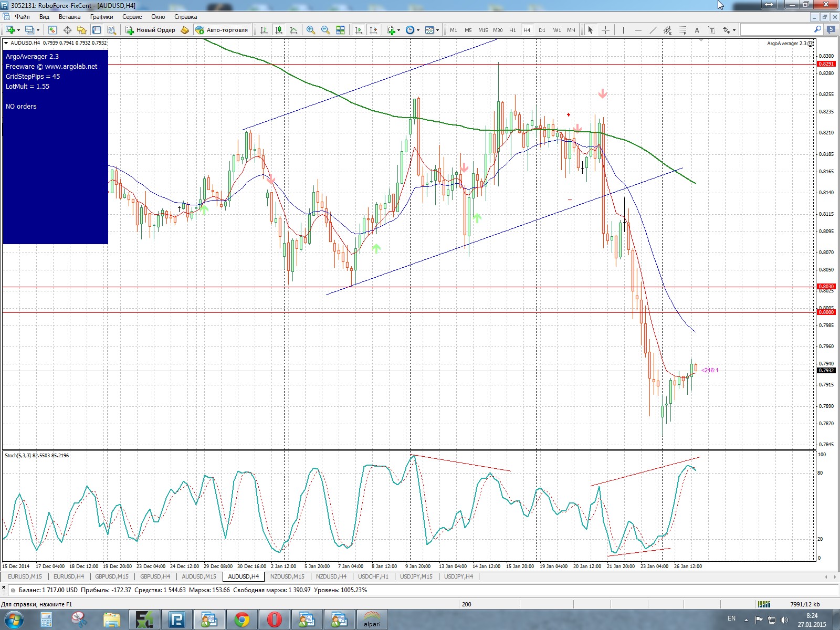Open the chat notifications icon

831,30
